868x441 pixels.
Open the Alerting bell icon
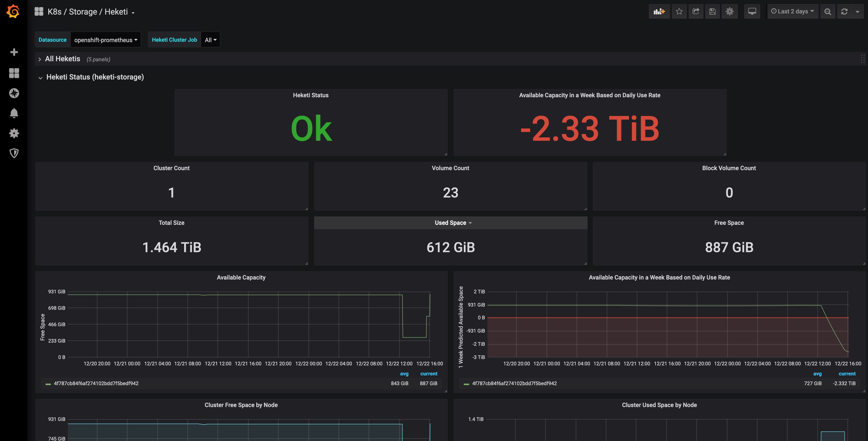[x=14, y=113]
